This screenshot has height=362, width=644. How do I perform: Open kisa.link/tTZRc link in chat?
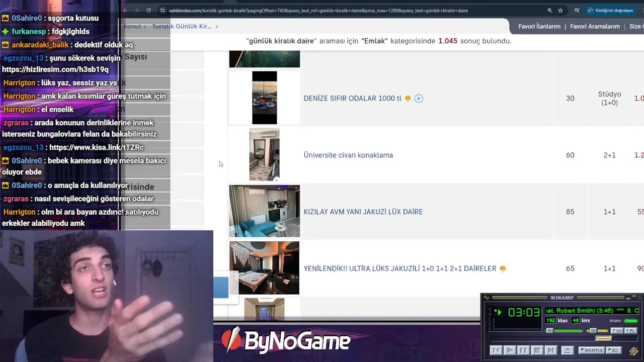point(97,147)
